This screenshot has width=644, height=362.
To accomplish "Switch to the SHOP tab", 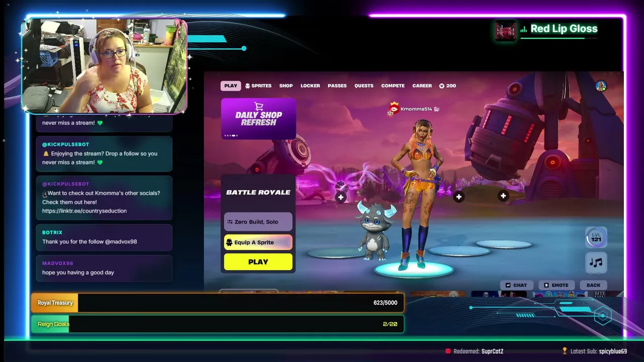I will (x=286, y=86).
